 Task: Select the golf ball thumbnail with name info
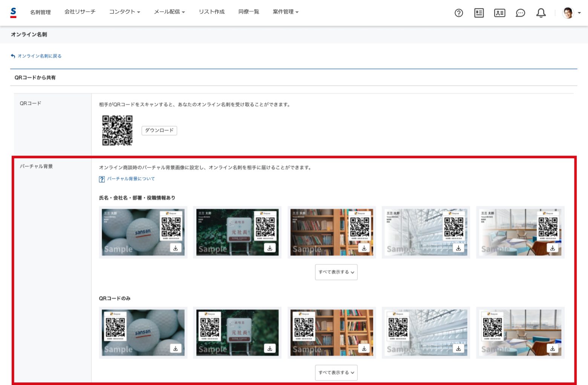143,232
